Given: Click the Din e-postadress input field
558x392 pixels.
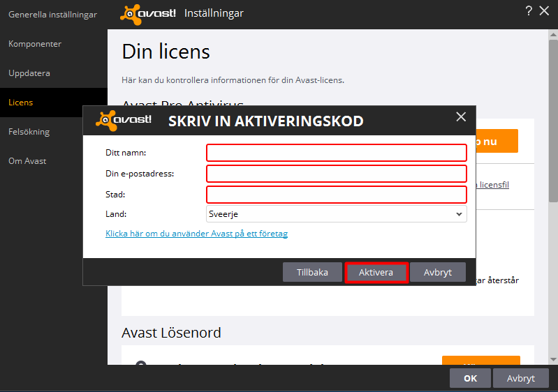Looking at the screenshot, I should [x=337, y=174].
